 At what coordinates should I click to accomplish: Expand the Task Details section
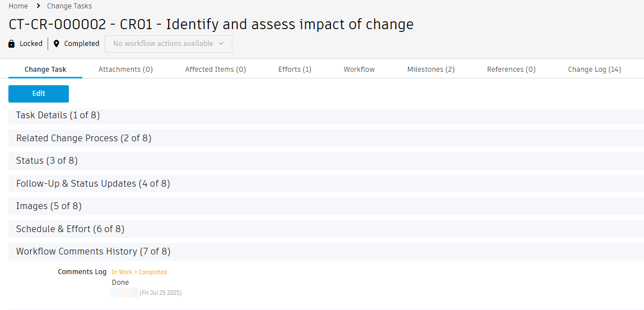pyautogui.click(x=58, y=115)
